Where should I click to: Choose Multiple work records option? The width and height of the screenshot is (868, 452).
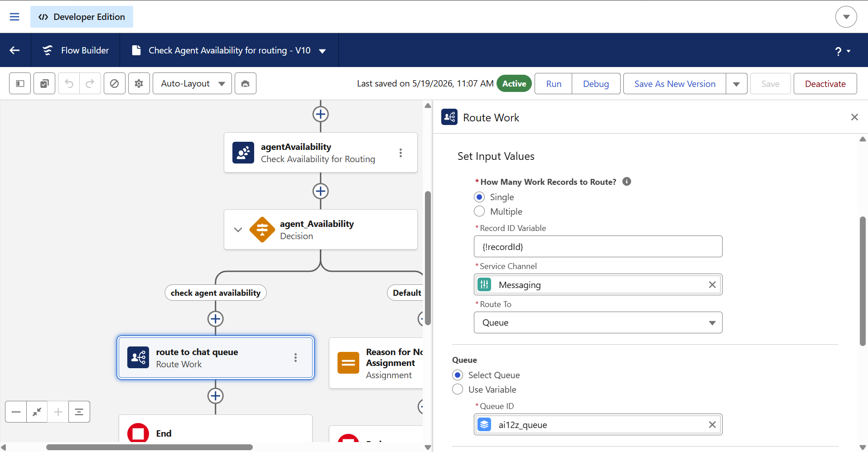(x=479, y=212)
